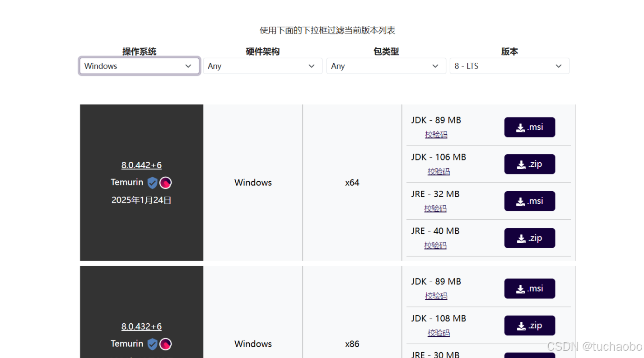
Task: Open the 版本 dropdown showing 8 - LTS
Action: coord(509,66)
